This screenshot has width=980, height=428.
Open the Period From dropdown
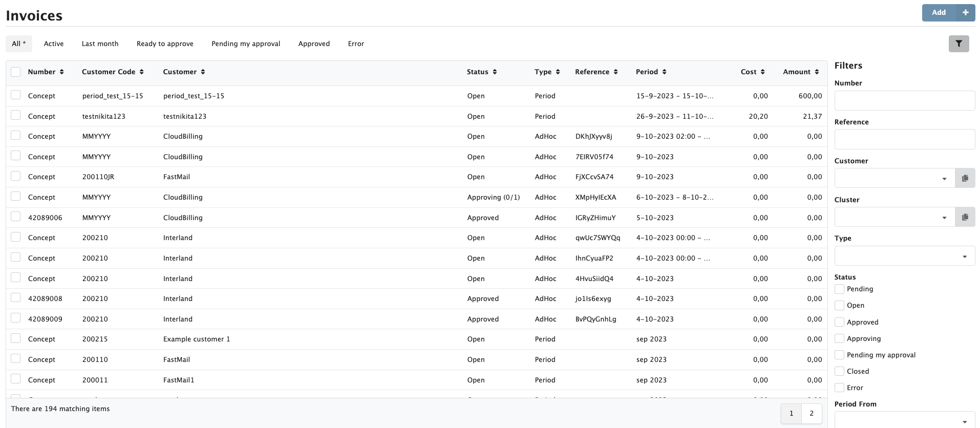click(905, 420)
